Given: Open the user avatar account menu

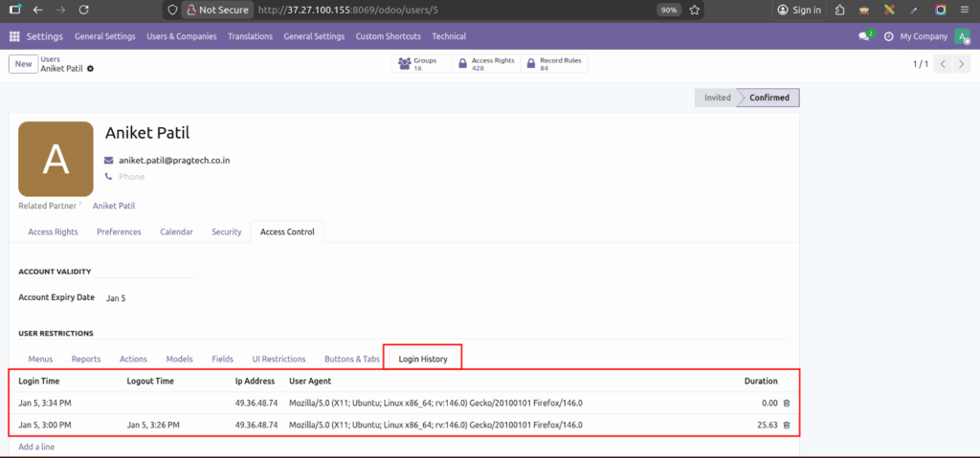Looking at the screenshot, I should 963,36.
